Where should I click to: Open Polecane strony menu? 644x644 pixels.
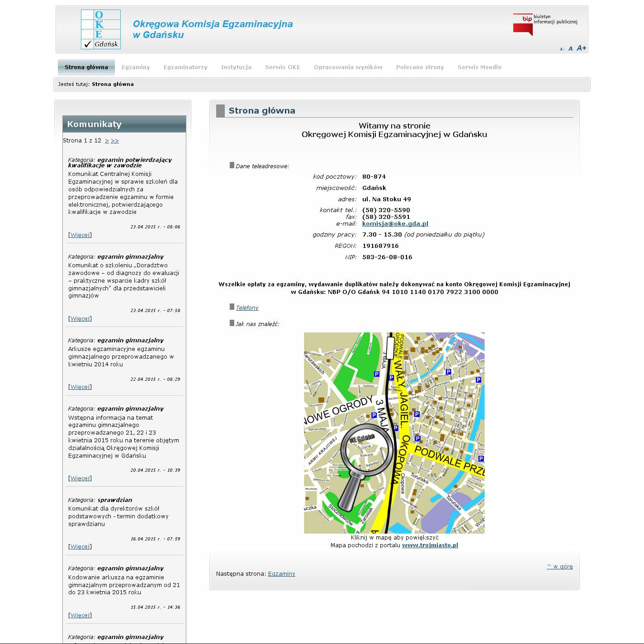coord(420,67)
